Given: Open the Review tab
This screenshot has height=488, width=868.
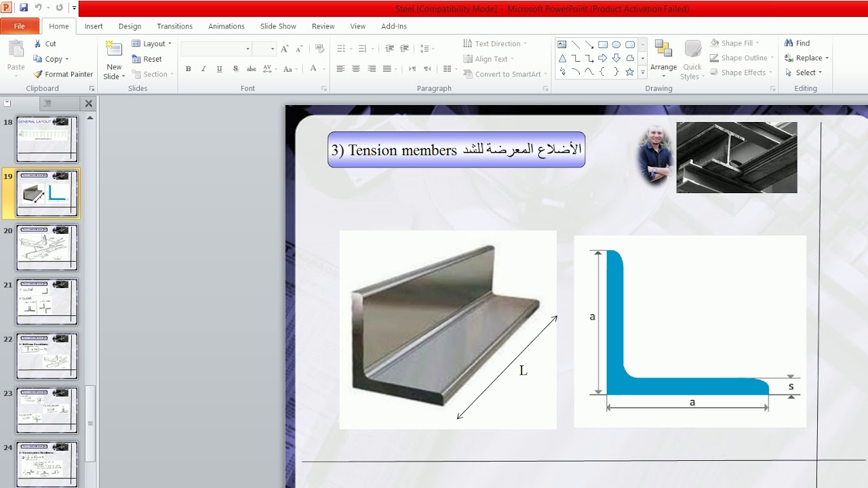Looking at the screenshot, I should click(323, 26).
